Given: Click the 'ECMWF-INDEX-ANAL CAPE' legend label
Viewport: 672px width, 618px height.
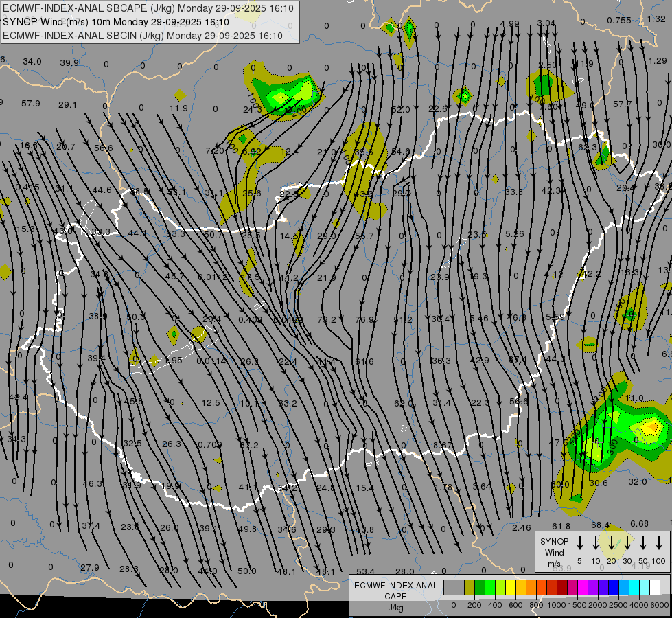Looking at the screenshot, I should pyautogui.click(x=395, y=591).
